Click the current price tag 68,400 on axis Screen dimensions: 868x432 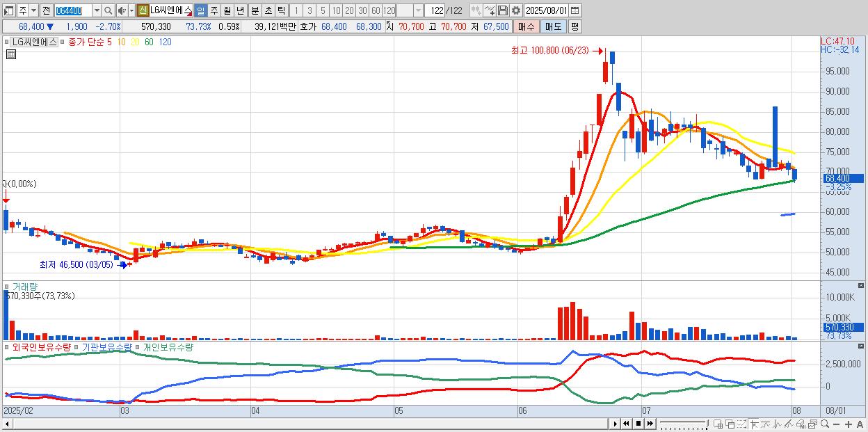(842, 179)
